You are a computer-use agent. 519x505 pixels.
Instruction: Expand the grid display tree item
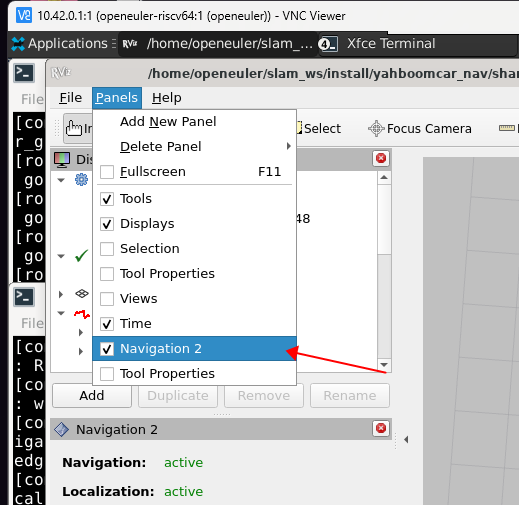coord(61,294)
